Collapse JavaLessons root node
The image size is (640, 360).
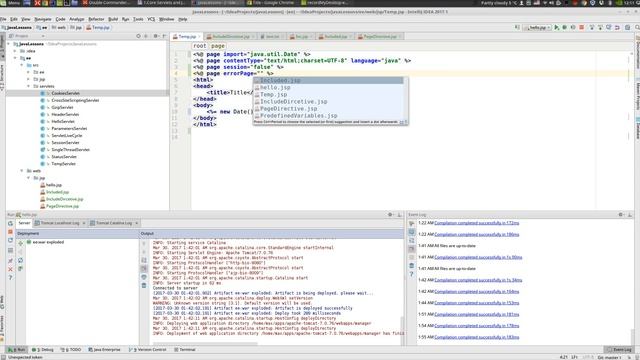[x=9, y=44]
